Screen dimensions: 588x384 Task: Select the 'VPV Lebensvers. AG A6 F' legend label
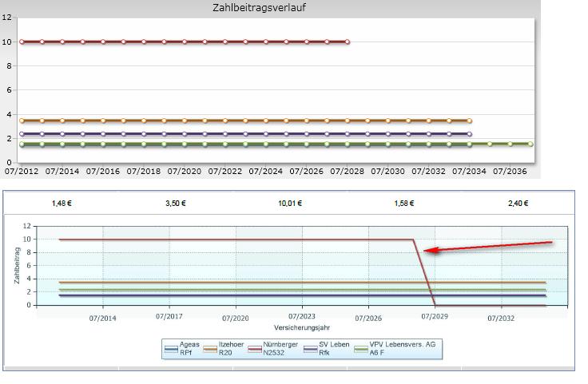coord(403,348)
